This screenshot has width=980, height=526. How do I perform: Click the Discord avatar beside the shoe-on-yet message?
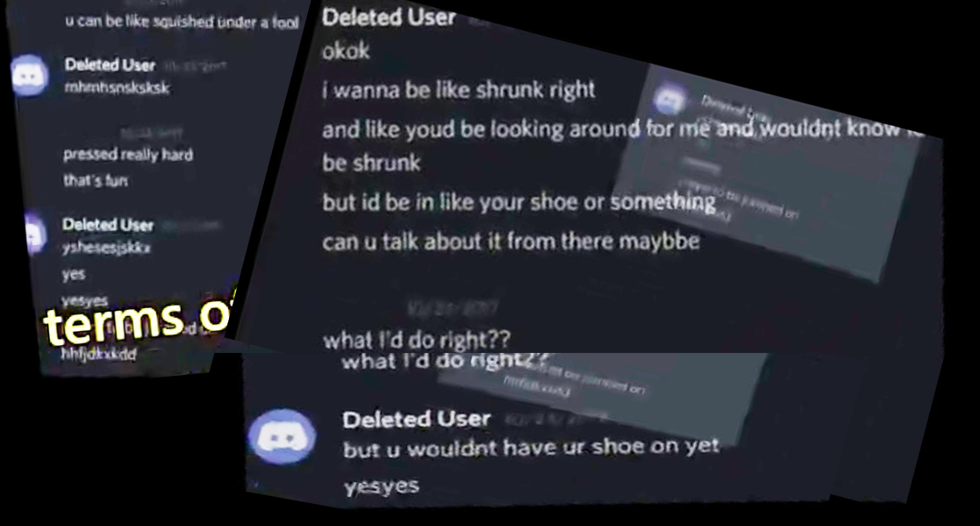pyautogui.click(x=282, y=437)
